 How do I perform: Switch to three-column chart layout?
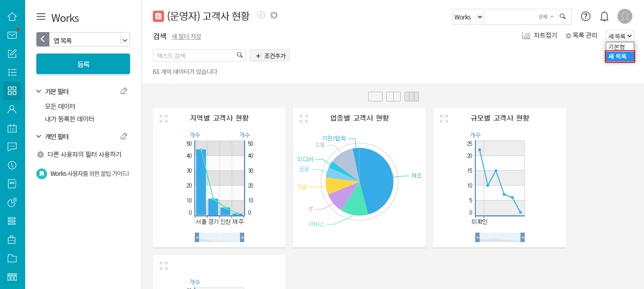(x=411, y=97)
